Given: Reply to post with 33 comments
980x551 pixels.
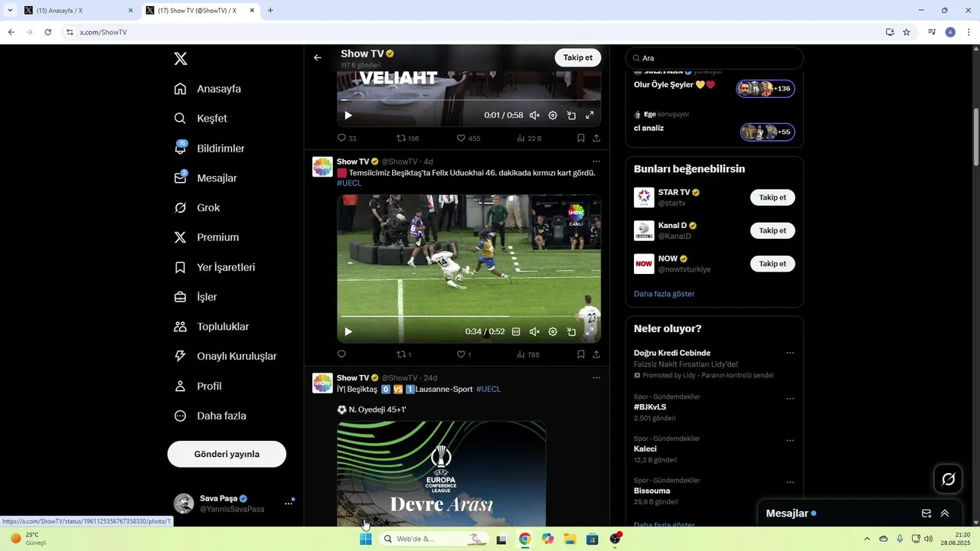Looking at the screenshot, I should [347, 139].
